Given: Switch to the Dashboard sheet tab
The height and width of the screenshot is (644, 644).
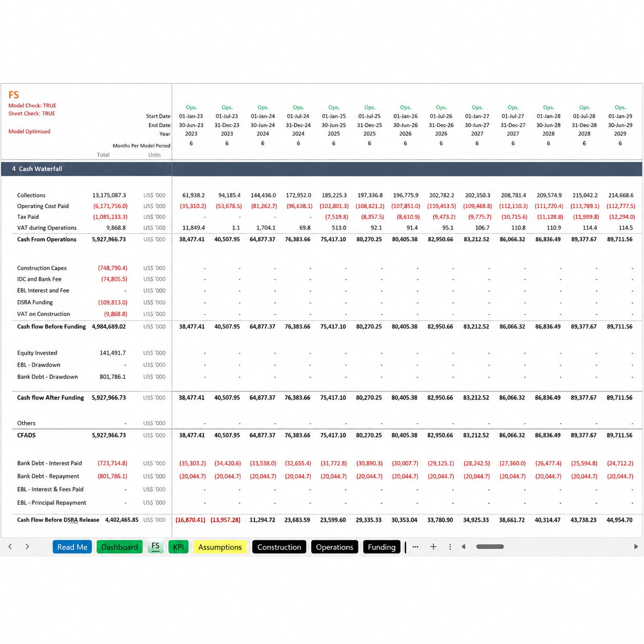Looking at the screenshot, I should (x=120, y=547).
